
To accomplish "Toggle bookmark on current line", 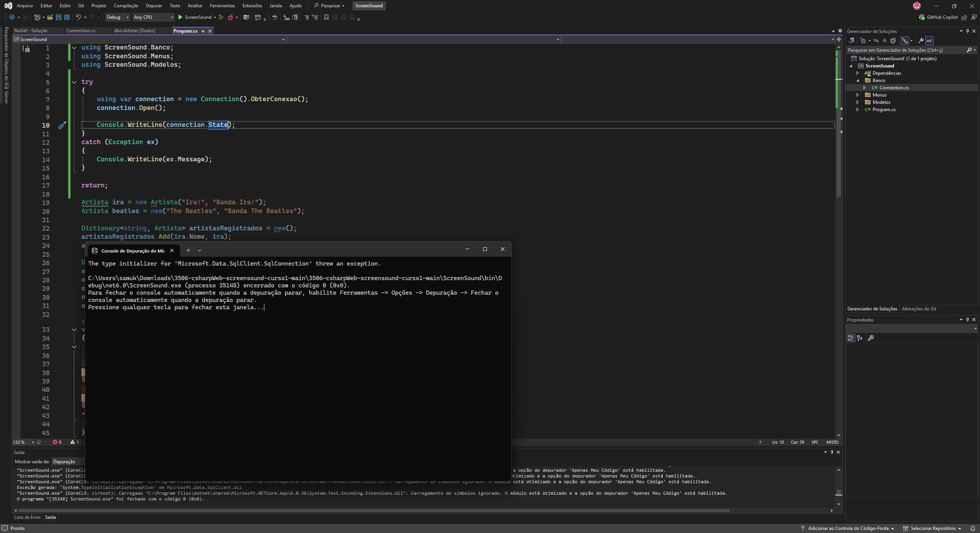I will [326, 17].
